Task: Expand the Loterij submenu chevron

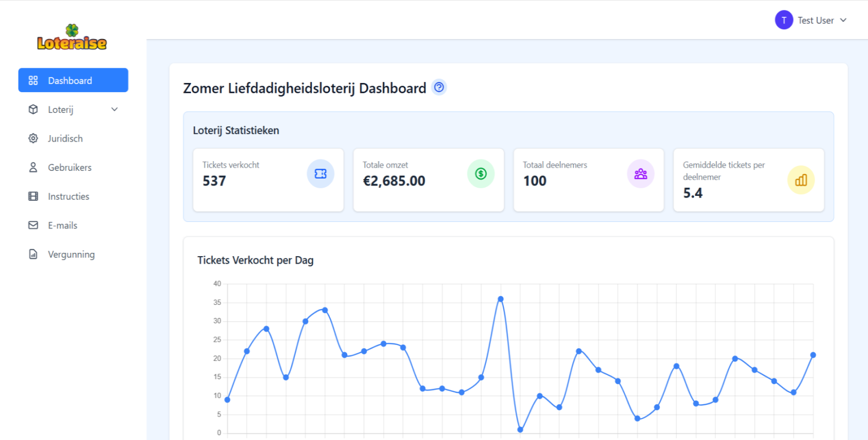Action: coord(114,110)
